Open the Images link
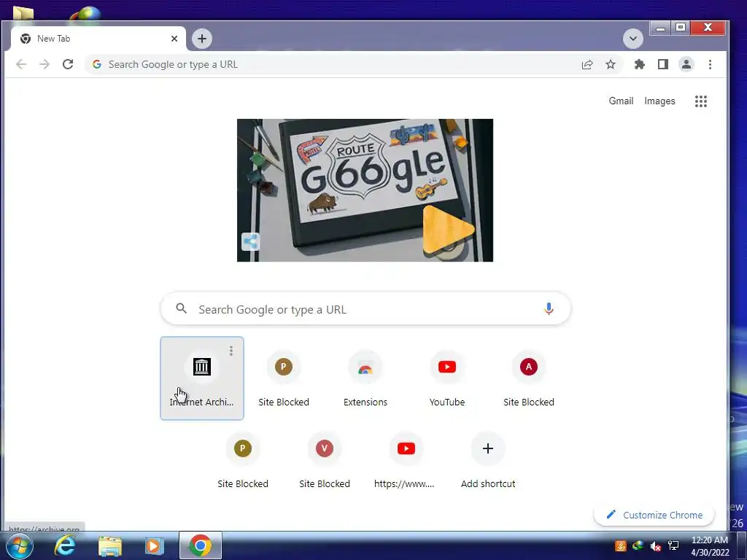747x560 pixels. pyautogui.click(x=659, y=101)
